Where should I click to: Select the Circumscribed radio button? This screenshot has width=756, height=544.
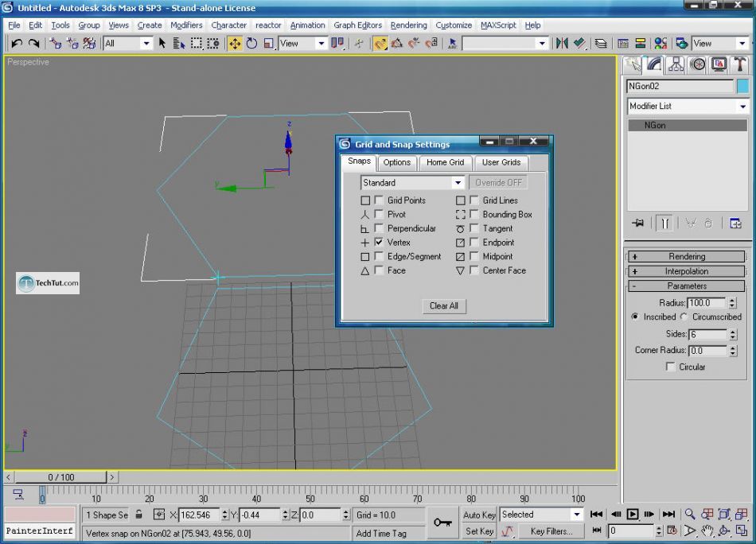[684, 317]
